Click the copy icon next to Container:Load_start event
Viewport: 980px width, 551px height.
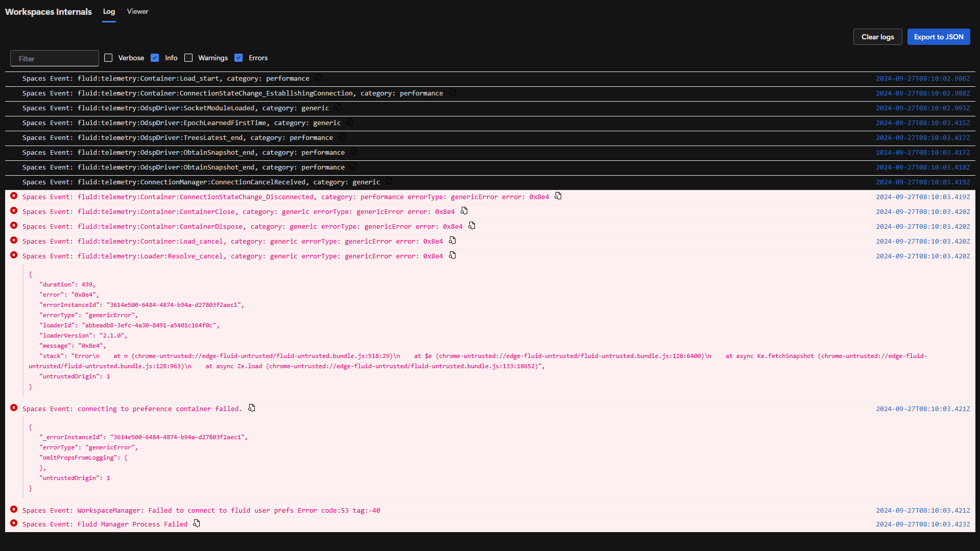(318, 78)
